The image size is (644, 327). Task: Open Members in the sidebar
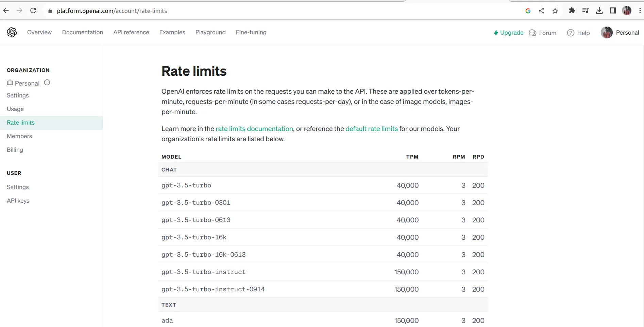click(x=19, y=136)
